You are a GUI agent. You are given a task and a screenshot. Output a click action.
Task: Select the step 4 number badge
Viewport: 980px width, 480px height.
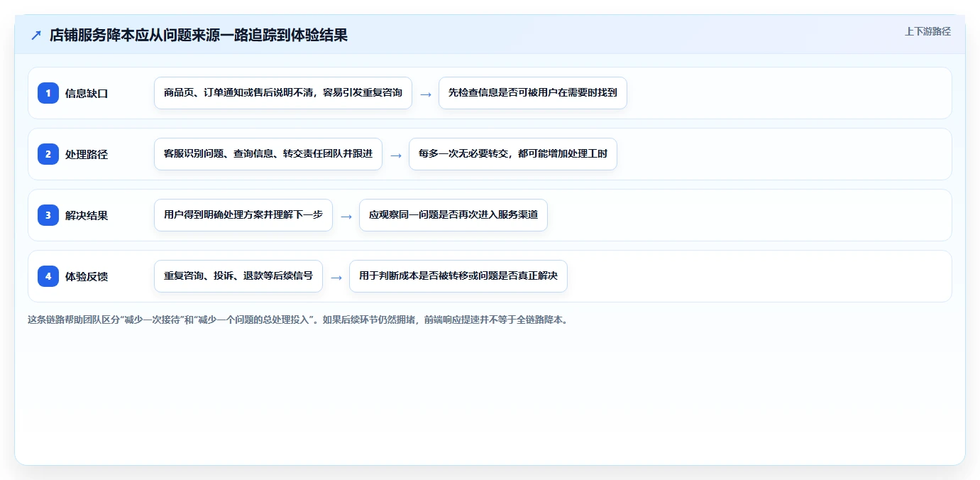tap(48, 276)
